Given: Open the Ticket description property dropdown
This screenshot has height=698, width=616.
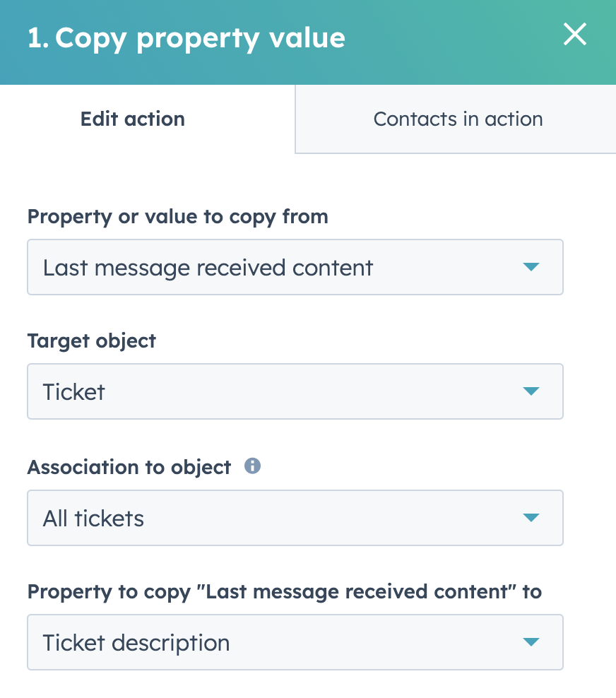Looking at the screenshot, I should [295, 642].
